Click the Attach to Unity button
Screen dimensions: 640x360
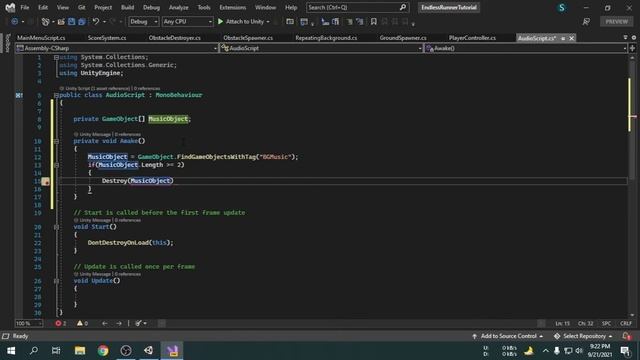244,22
